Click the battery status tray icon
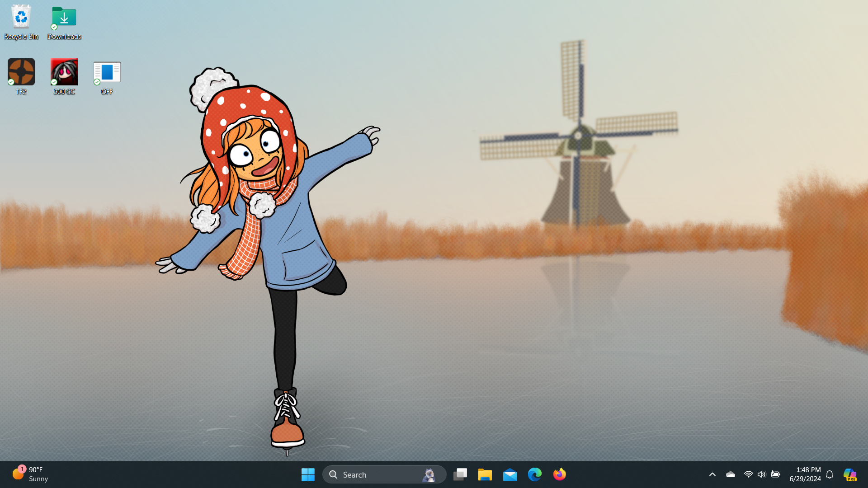 point(776,474)
